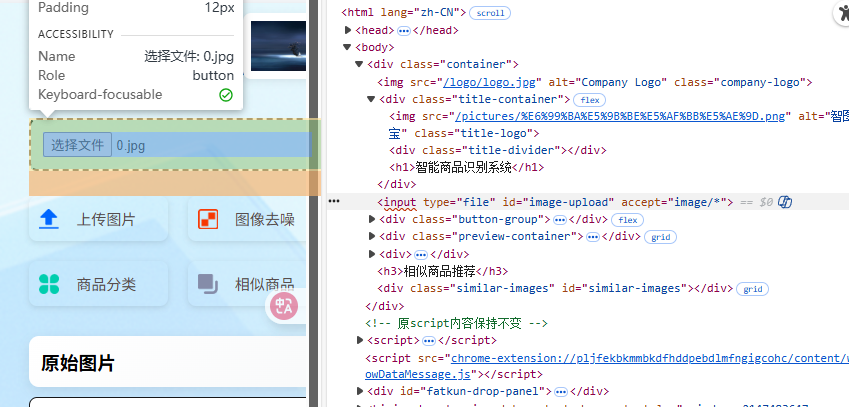Click the "image-upload" id attribute value
Screen dimensions: 849x407
[569, 202]
